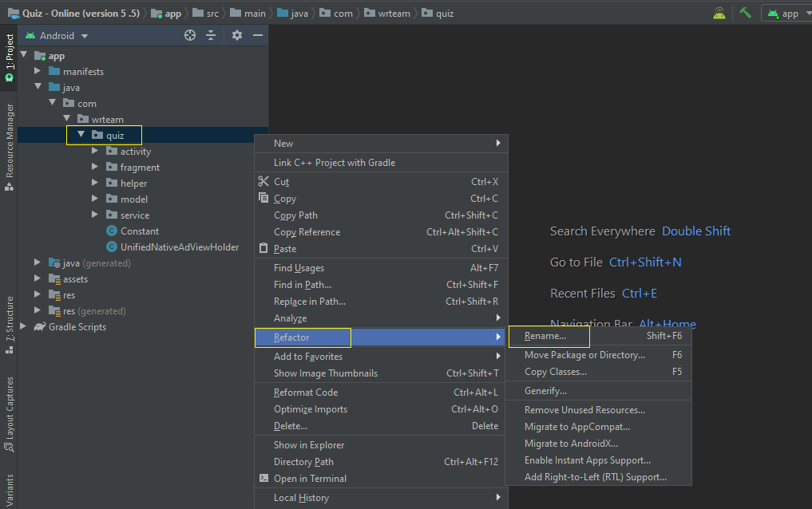812x509 pixels.
Task: Open the Android view selector dropdown
Action: pos(57,36)
